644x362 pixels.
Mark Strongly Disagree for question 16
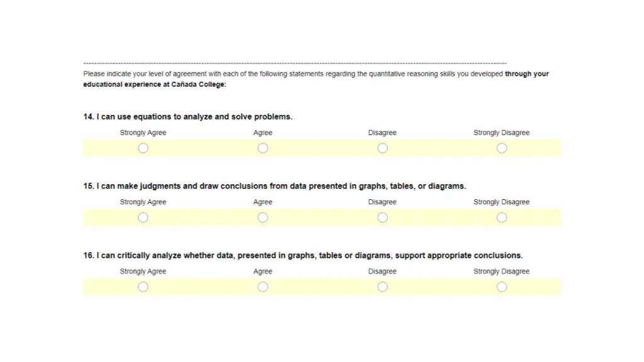(x=501, y=287)
